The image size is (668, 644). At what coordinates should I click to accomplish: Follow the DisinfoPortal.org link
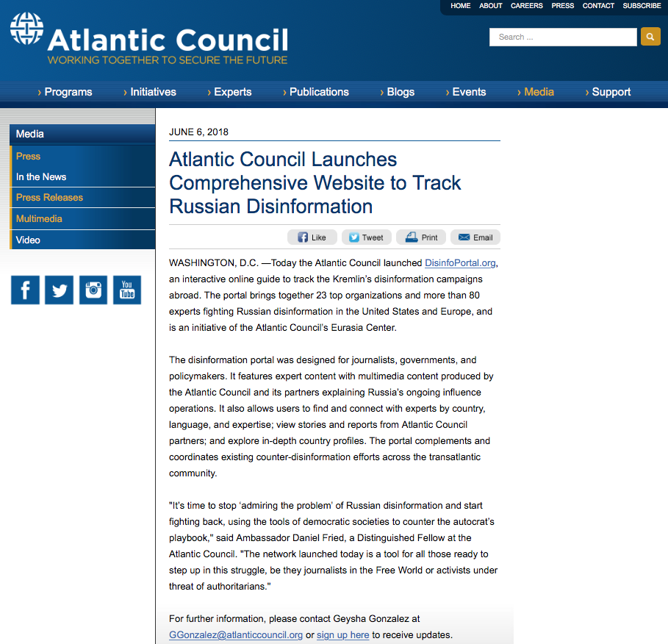click(x=460, y=263)
